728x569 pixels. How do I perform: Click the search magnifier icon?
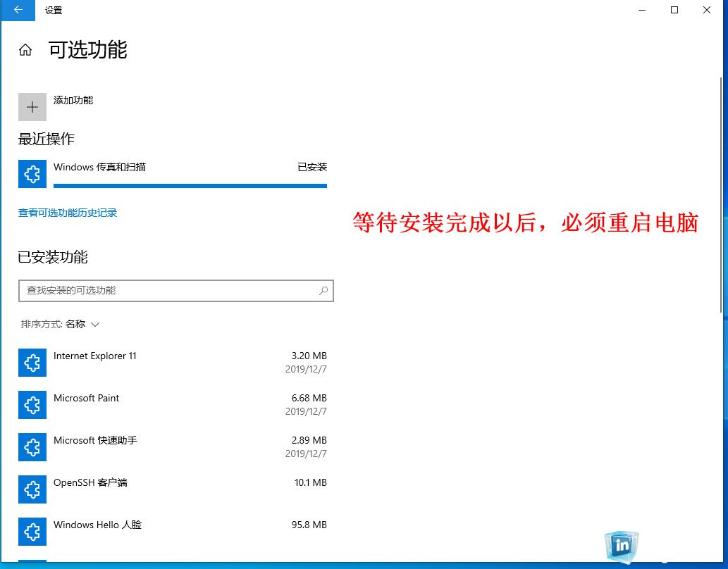(323, 291)
